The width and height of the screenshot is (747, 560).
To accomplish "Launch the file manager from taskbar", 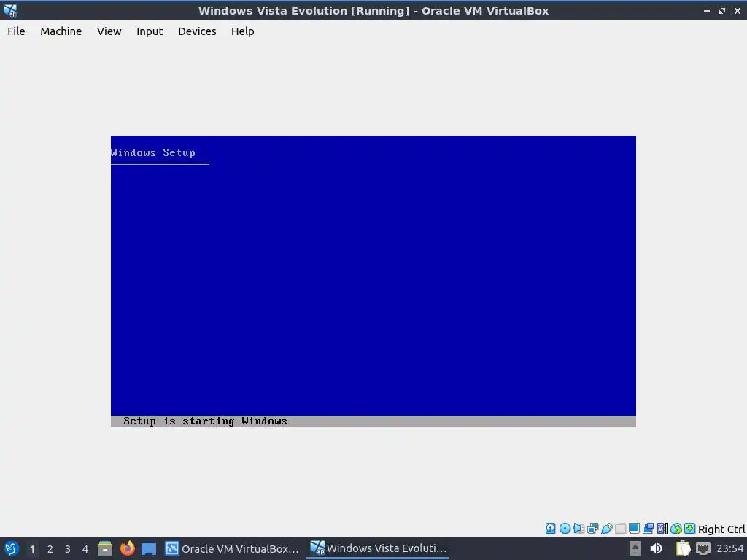I will click(x=105, y=548).
